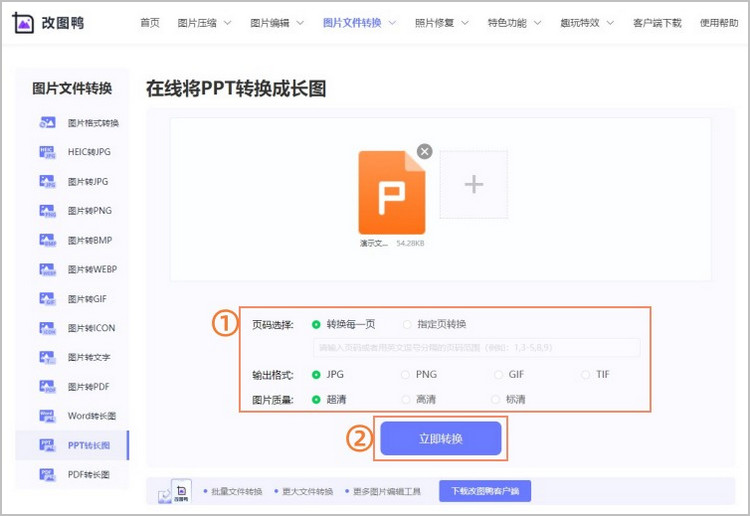The width and height of the screenshot is (750, 516).
Task: Open 使用帮助 in the top menu
Action: (x=718, y=23)
